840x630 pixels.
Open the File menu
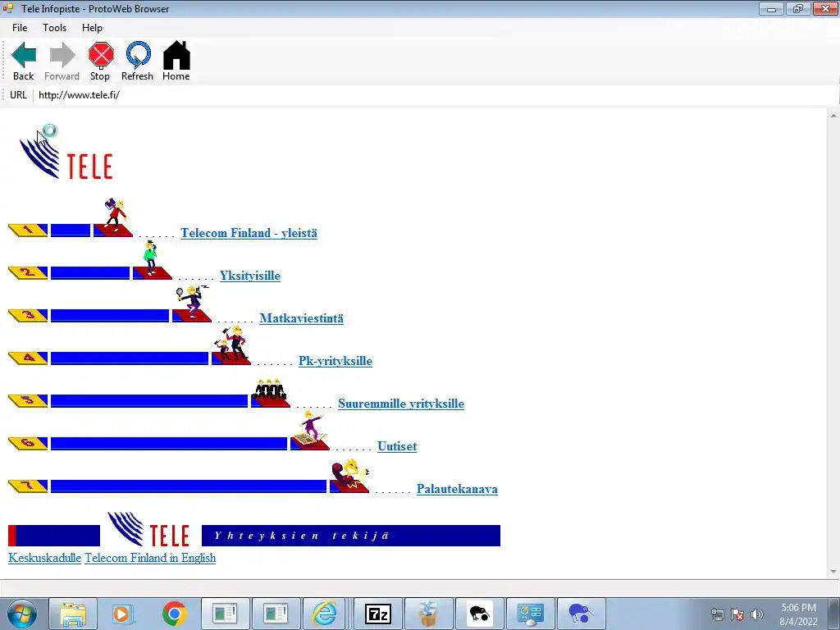20,28
